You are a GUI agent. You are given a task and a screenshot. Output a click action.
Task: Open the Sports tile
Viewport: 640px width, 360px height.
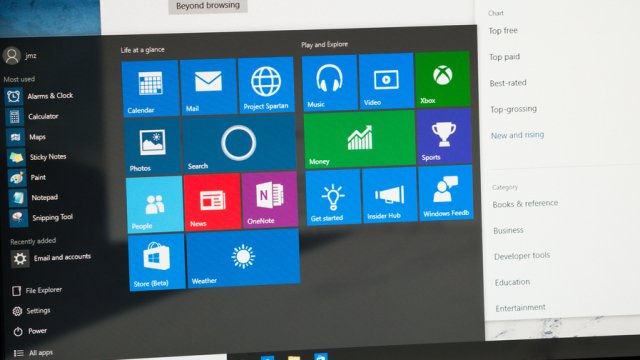coord(444,137)
